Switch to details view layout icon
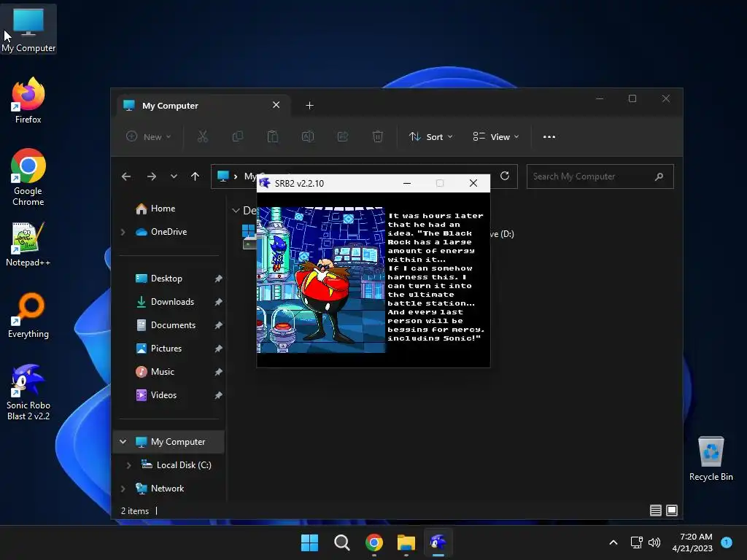The width and height of the screenshot is (747, 560). pos(656,510)
